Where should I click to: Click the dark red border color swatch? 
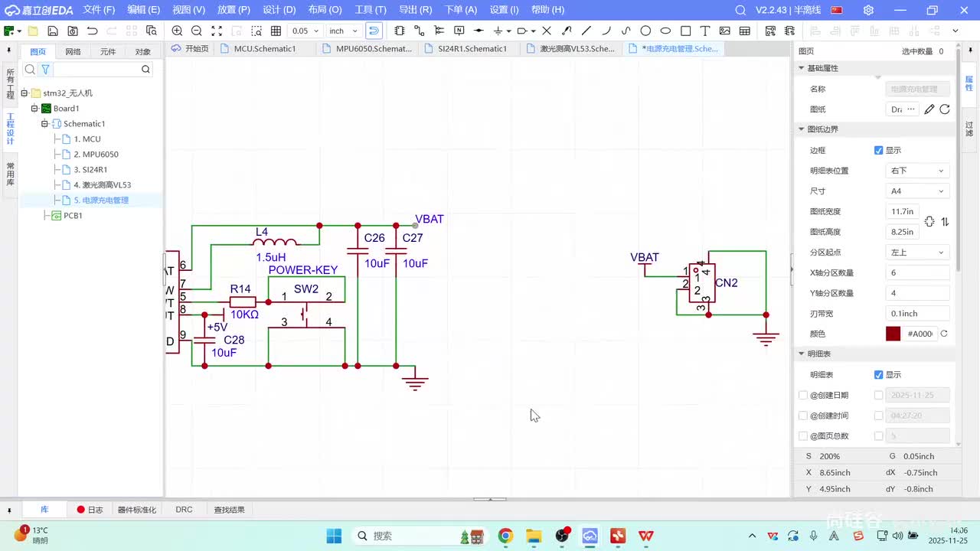point(893,334)
